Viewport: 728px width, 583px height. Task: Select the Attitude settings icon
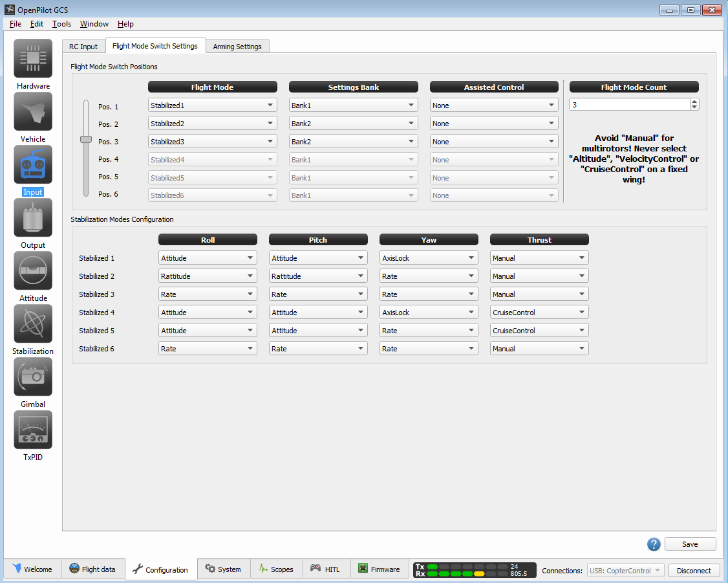click(x=33, y=271)
